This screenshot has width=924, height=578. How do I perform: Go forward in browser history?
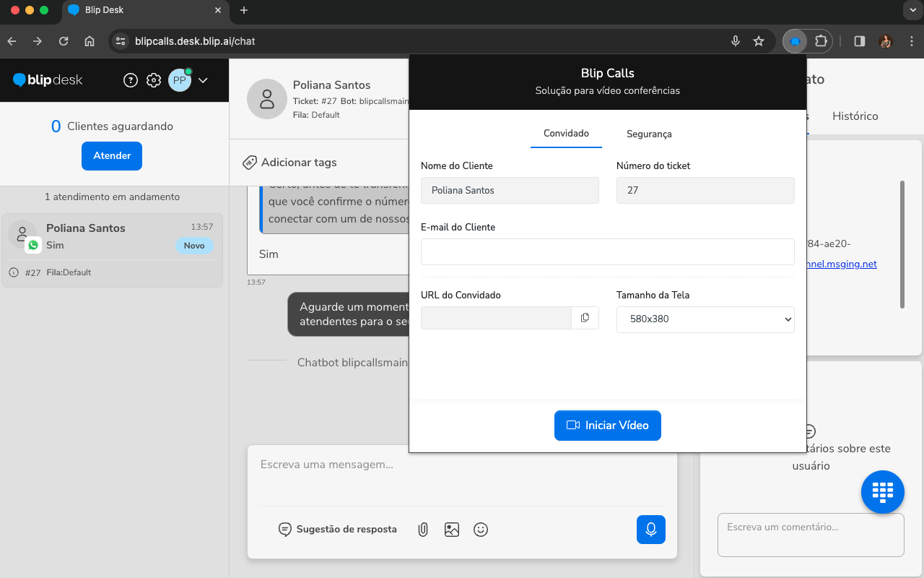38,41
